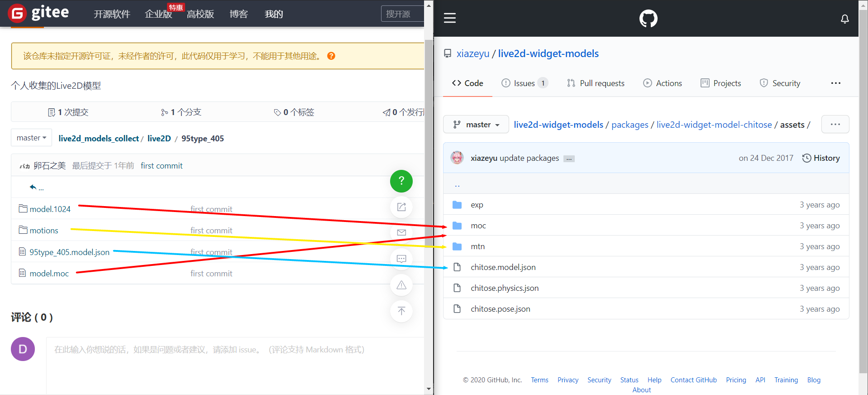Open chitose.model.json file
Viewport: 868px width, 395px height.
point(503,267)
